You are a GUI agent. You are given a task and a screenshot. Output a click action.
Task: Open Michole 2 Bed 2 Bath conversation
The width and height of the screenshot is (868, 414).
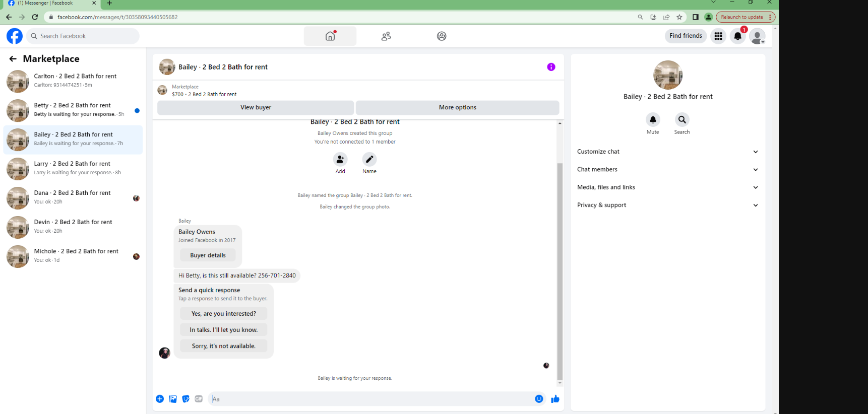pyautogui.click(x=73, y=256)
